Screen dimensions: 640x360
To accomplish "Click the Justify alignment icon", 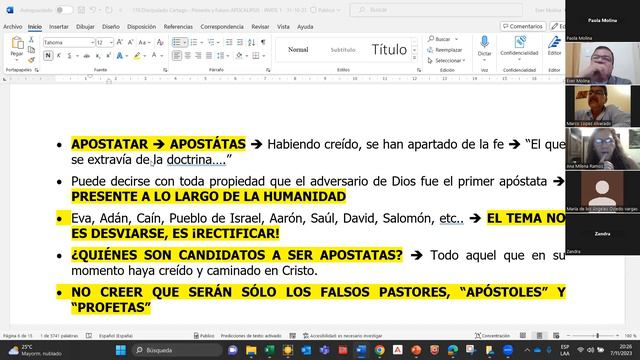I will [209, 56].
